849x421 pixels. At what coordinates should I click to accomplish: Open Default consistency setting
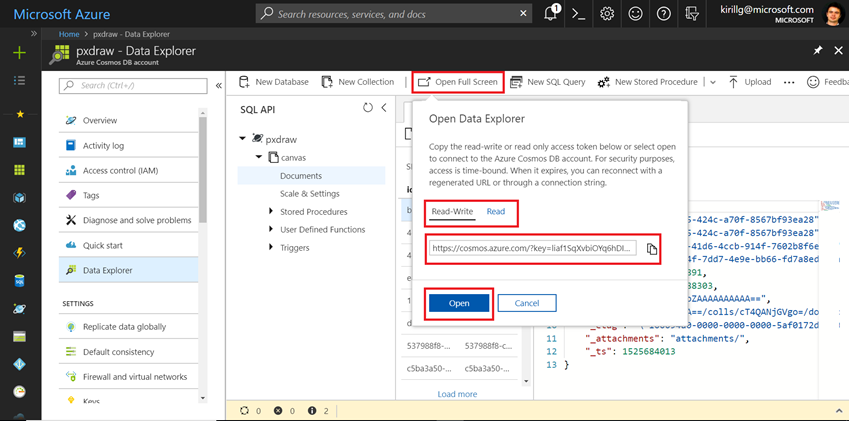point(128,352)
